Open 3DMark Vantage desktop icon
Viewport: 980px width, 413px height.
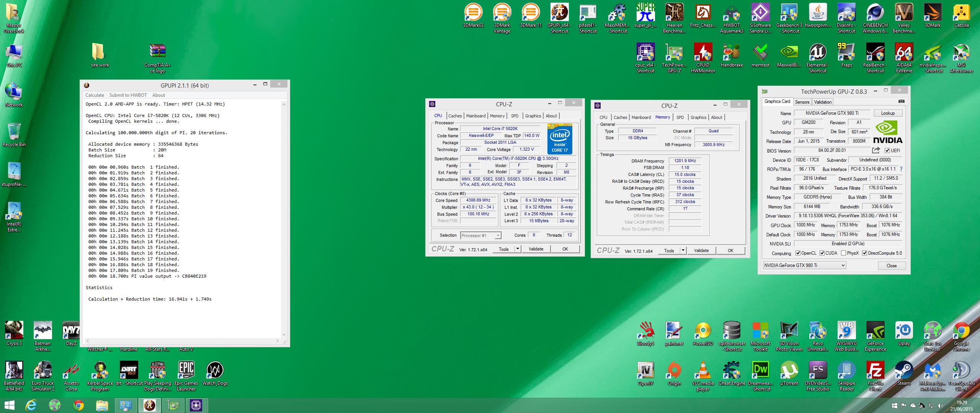502,18
